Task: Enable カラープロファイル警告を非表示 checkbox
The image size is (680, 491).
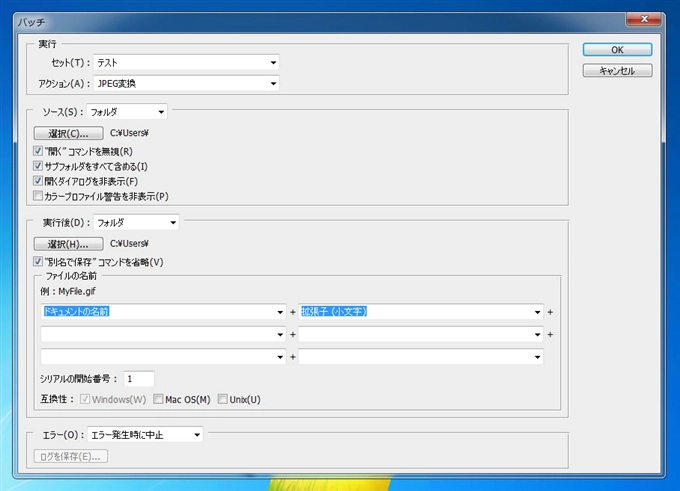Action: (38, 196)
